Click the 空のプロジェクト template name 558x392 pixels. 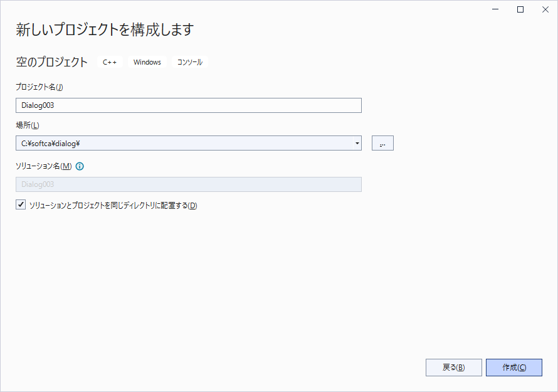click(x=52, y=62)
